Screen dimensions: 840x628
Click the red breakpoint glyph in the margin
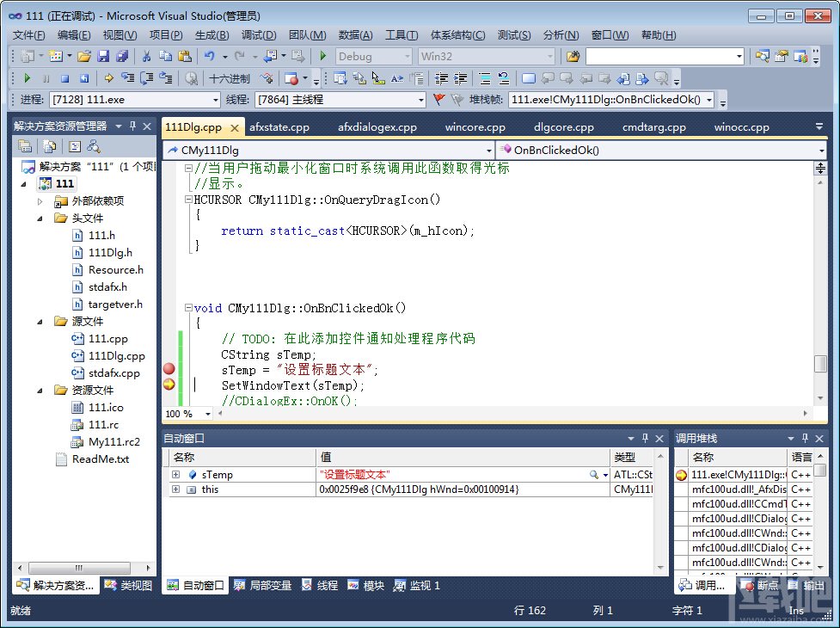[x=169, y=367]
